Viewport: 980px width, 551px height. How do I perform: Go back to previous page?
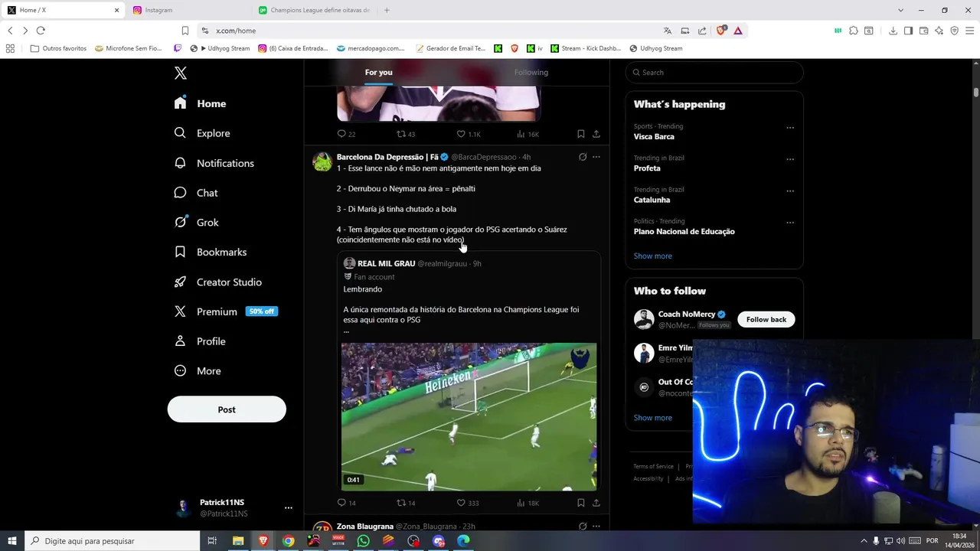coord(10,31)
